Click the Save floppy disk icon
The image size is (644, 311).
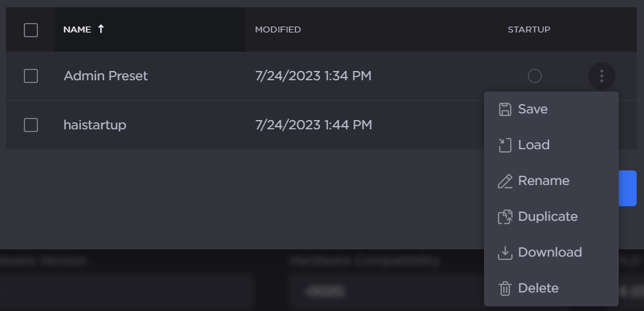pyautogui.click(x=505, y=109)
